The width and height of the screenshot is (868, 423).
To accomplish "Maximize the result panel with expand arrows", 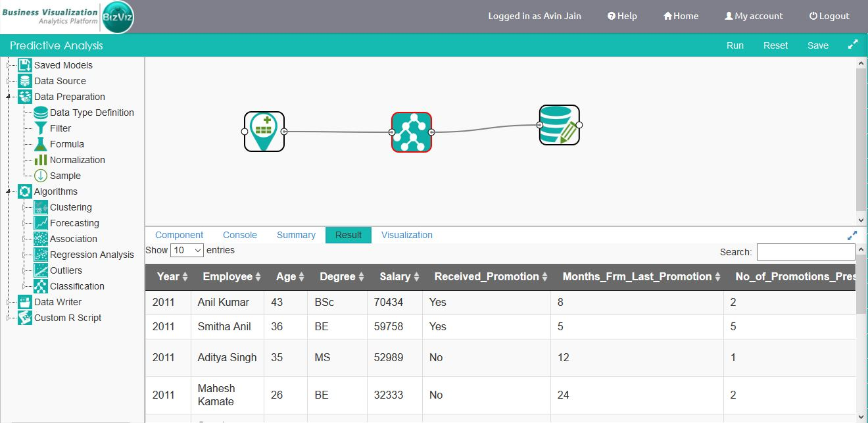I will [x=852, y=235].
